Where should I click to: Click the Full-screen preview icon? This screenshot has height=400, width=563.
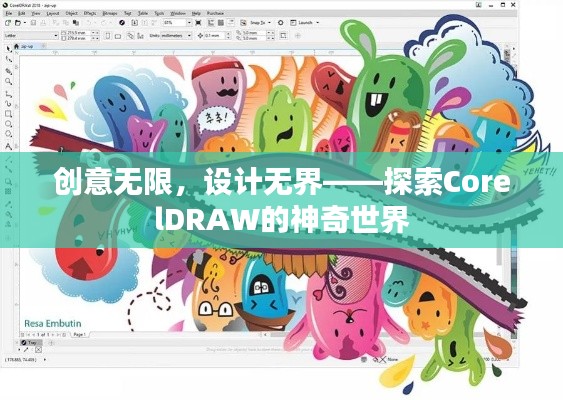tap(198, 23)
